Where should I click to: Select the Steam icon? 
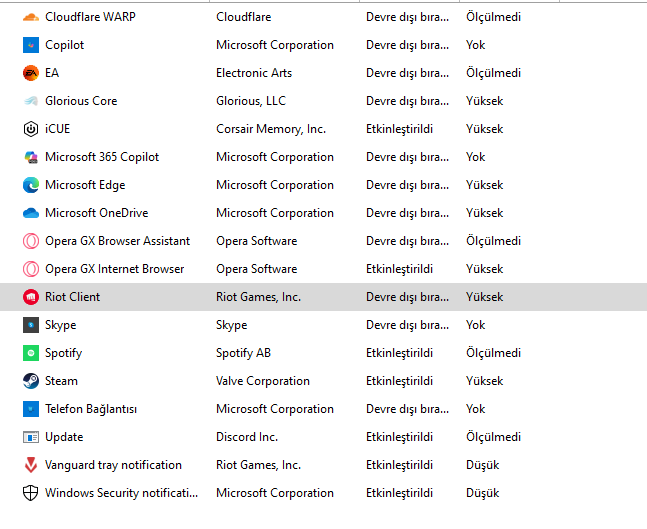(x=30, y=381)
